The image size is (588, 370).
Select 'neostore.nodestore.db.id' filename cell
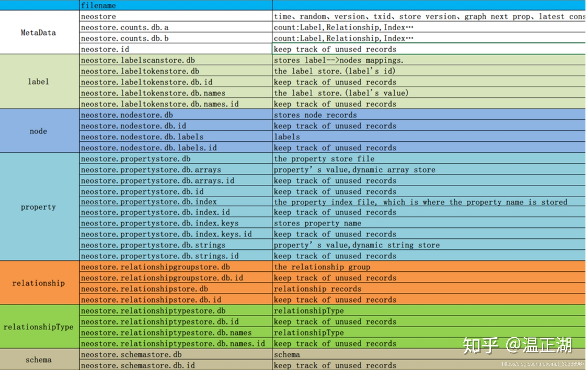pyautogui.click(x=176, y=126)
